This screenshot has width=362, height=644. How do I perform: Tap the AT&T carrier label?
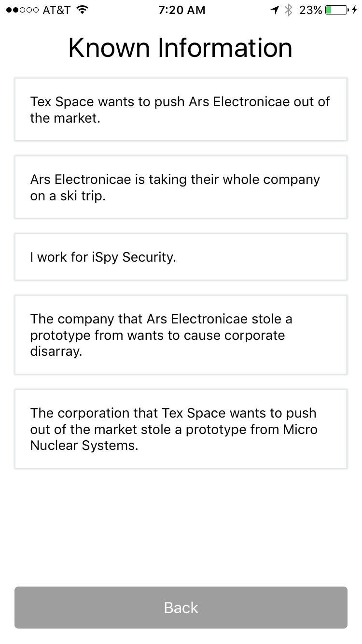pos(56,10)
